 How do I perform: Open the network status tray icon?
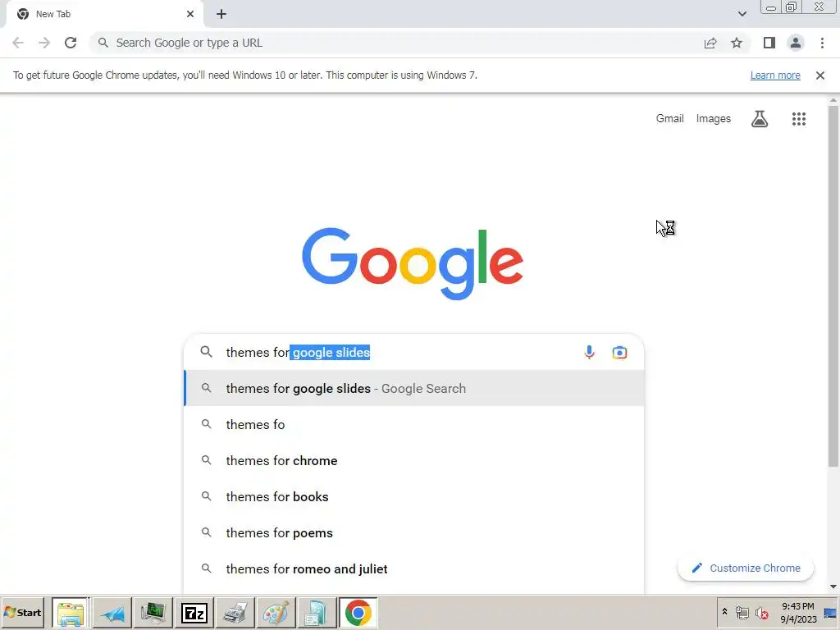click(742, 612)
